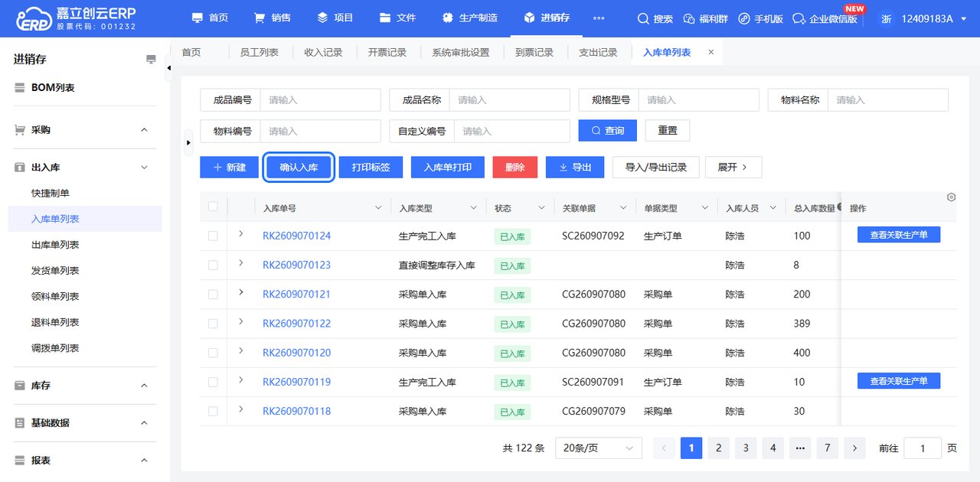
Task: Open the 入库类型 column filter dropdown
Action: pos(473,207)
